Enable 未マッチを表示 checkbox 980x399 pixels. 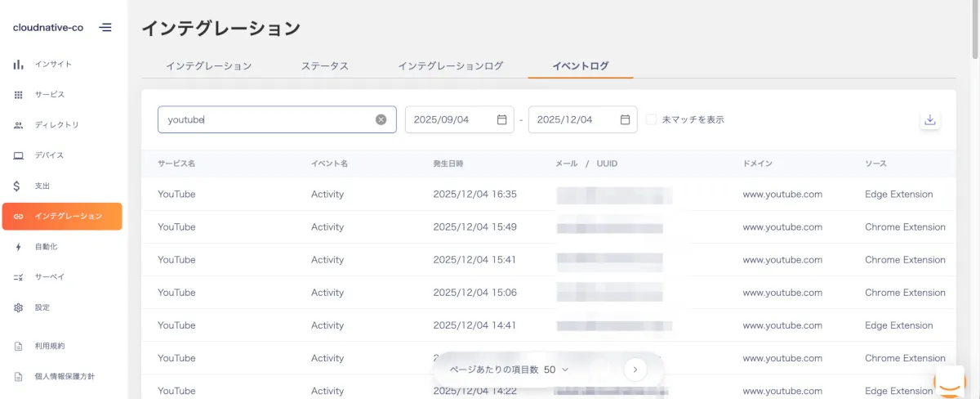tap(651, 119)
